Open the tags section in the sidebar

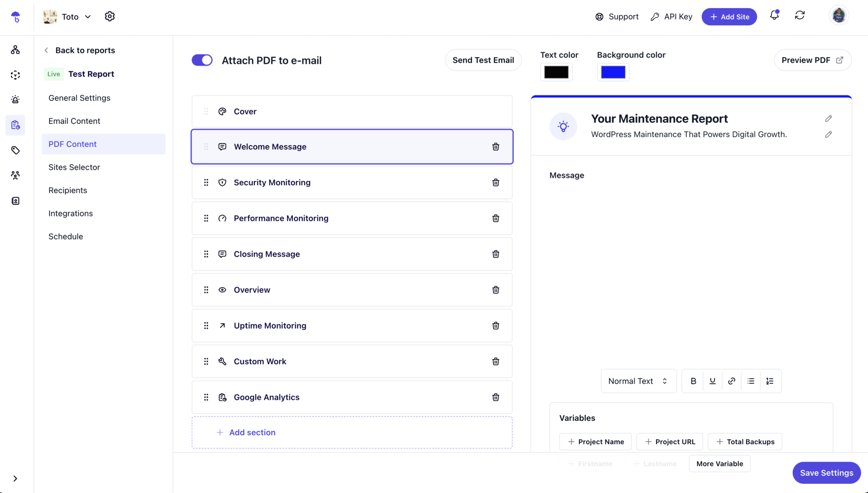pyautogui.click(x=15, y=150)
